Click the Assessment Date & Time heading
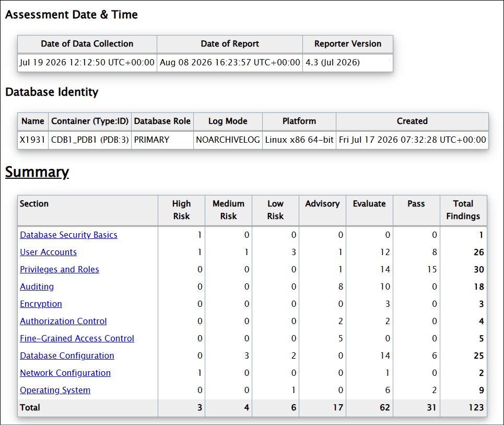Screen dimensions: 504x425 click(x=72, y=15)
